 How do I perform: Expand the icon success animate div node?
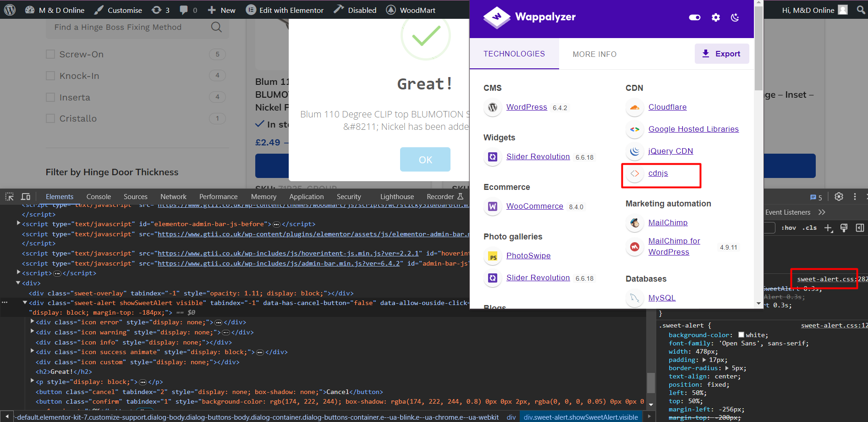click(33, 352)
